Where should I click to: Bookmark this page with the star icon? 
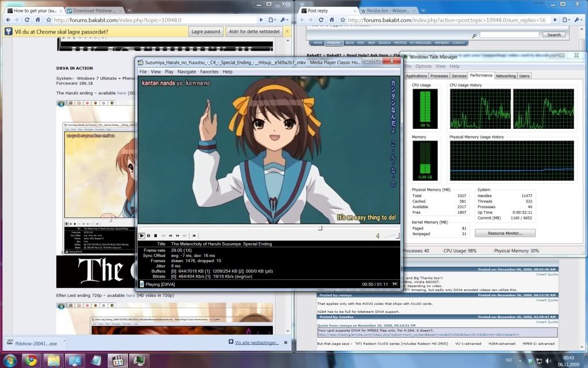tap(49, 21)
